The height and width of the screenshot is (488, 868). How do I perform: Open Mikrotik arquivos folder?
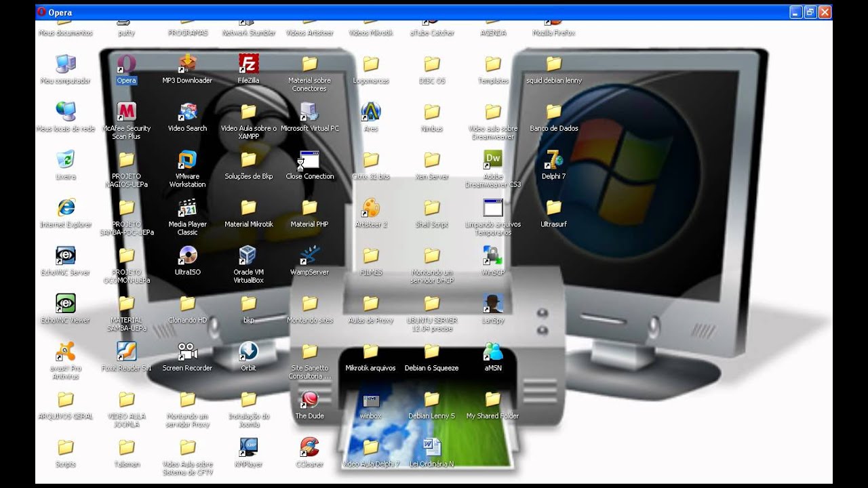pos(371,352)
